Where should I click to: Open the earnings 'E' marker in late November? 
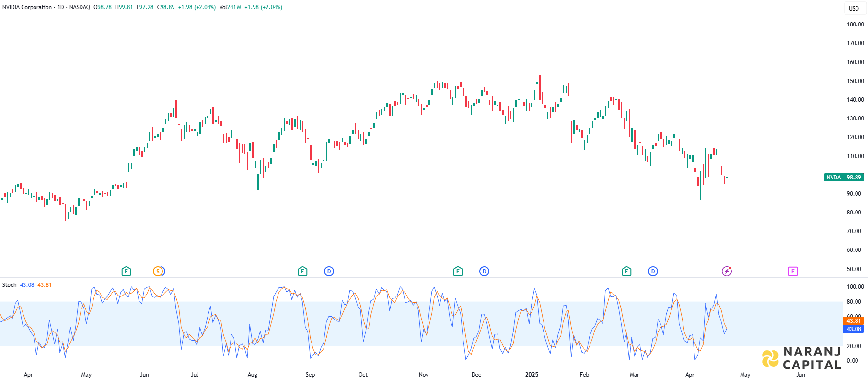(x=458, y=272)
